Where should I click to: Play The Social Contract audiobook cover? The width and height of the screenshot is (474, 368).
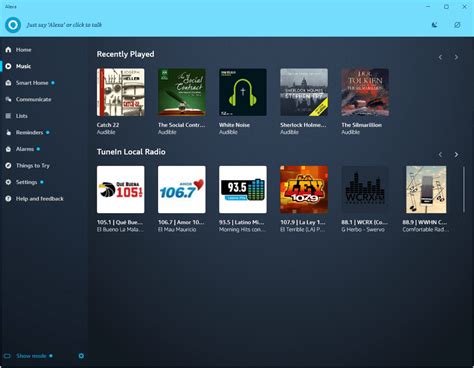pos(182,92)
